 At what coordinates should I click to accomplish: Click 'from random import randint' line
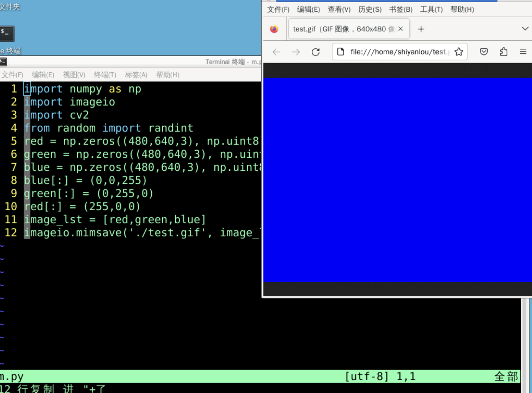(109, 128)
